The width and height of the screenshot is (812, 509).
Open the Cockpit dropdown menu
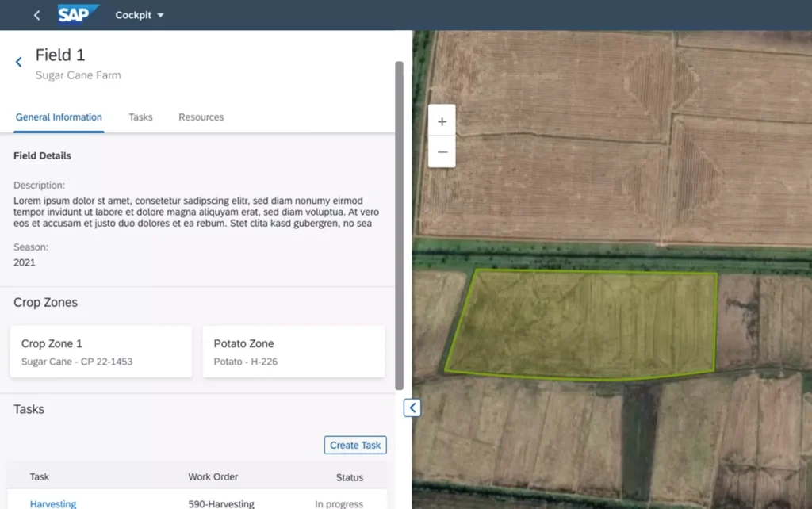140,15
